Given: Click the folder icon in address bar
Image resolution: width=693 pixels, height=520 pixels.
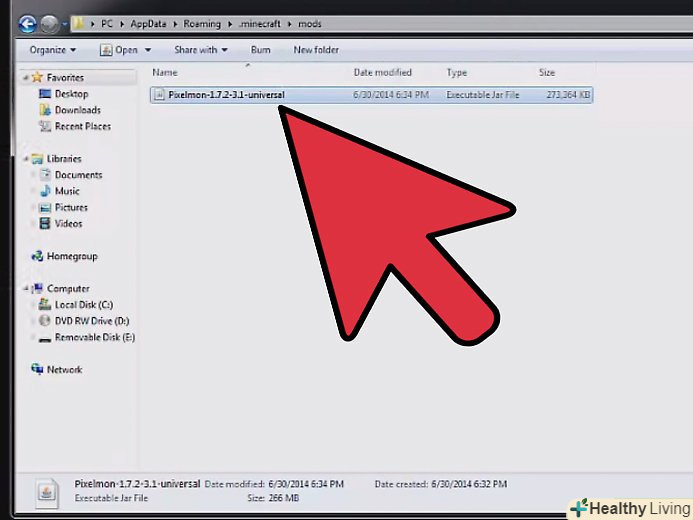Looking at the screenshot, I should [x=78, y=23].
